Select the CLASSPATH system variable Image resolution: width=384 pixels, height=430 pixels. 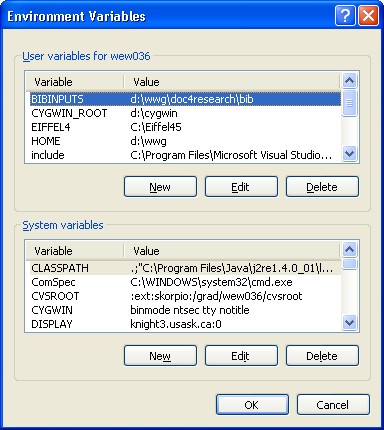[x=185, y=268]
